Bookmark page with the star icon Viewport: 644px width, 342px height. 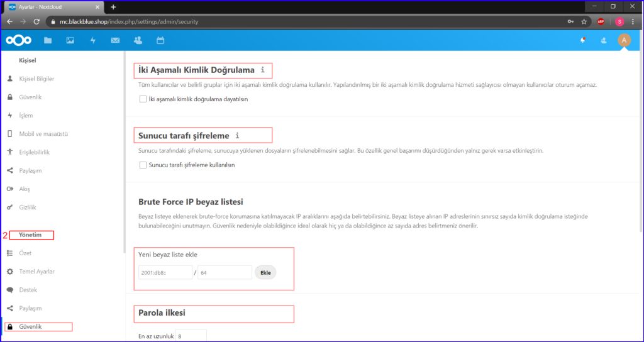tap(584, 21)
